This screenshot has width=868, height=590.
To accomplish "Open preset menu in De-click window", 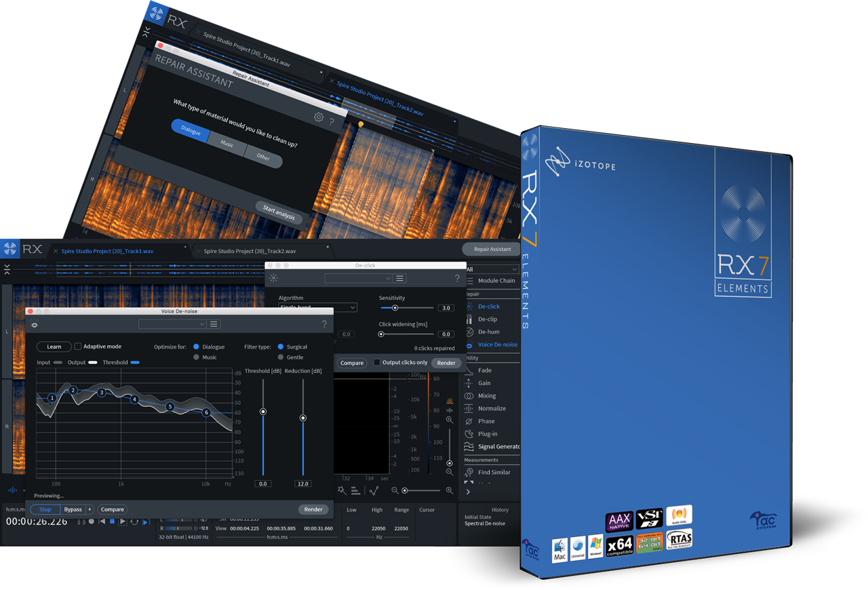I will point(400,279).
